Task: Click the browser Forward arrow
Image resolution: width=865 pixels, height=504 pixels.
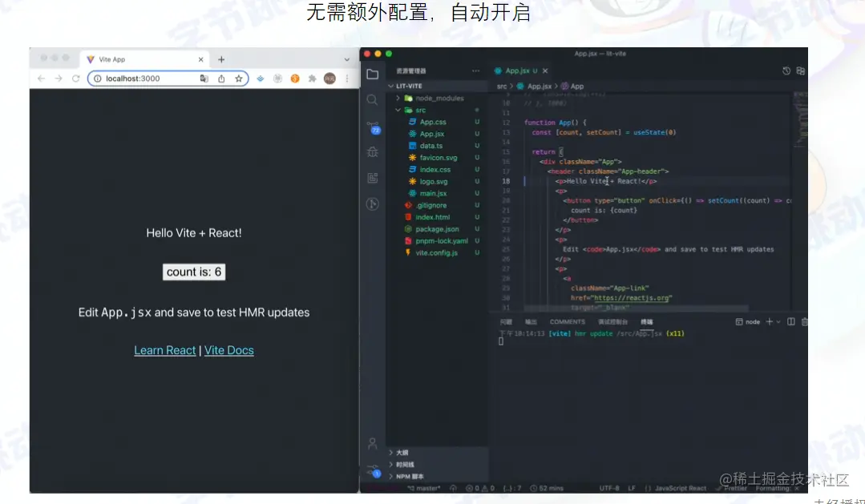Action: point(59,79)
